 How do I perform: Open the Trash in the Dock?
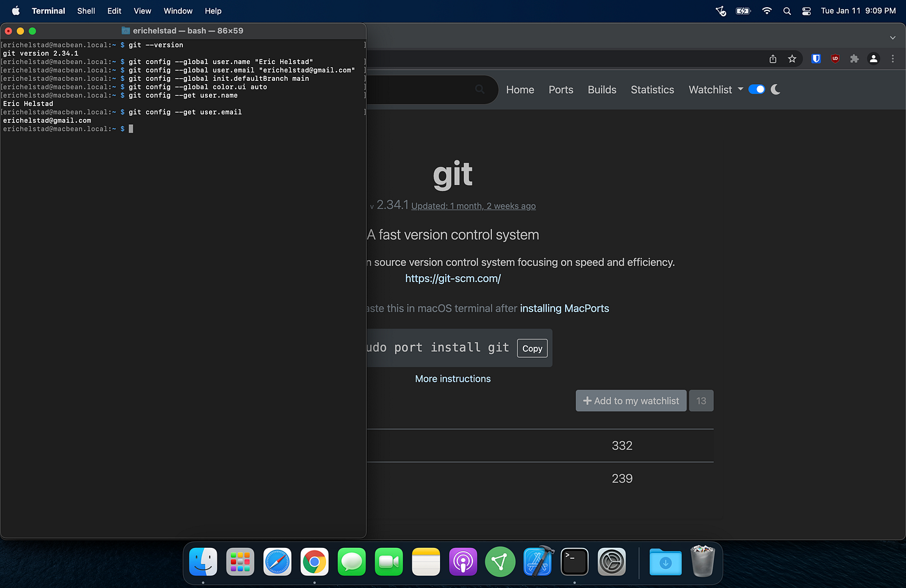[702, 561]
